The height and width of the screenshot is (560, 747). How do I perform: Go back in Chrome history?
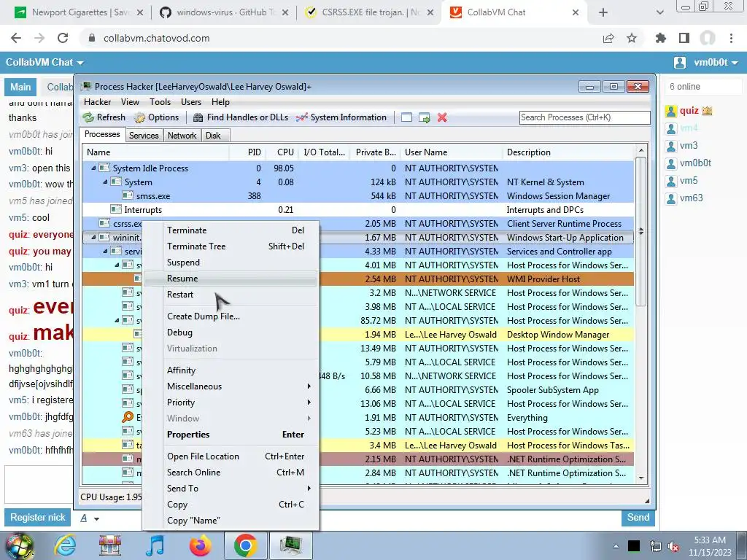pyautogui.click(x=16, y=38)
